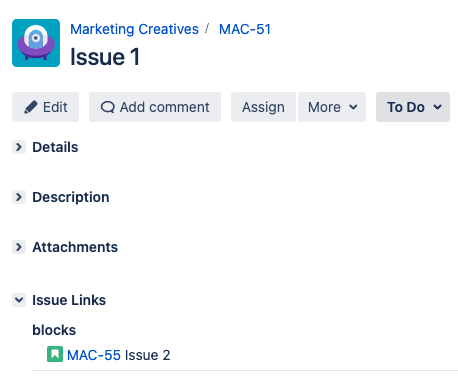Expand the Details section chevron
This screenshot has width=458, height=386.
(19, 147)
